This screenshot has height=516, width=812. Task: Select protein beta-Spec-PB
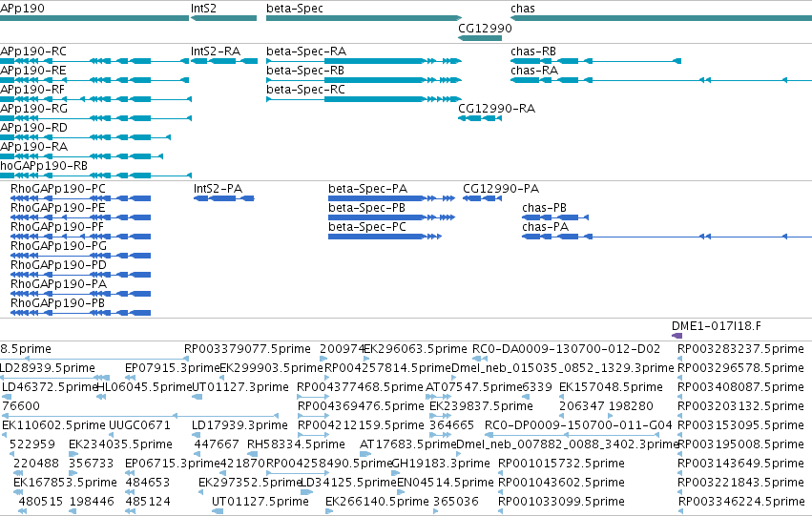click(x=391, y=217)
